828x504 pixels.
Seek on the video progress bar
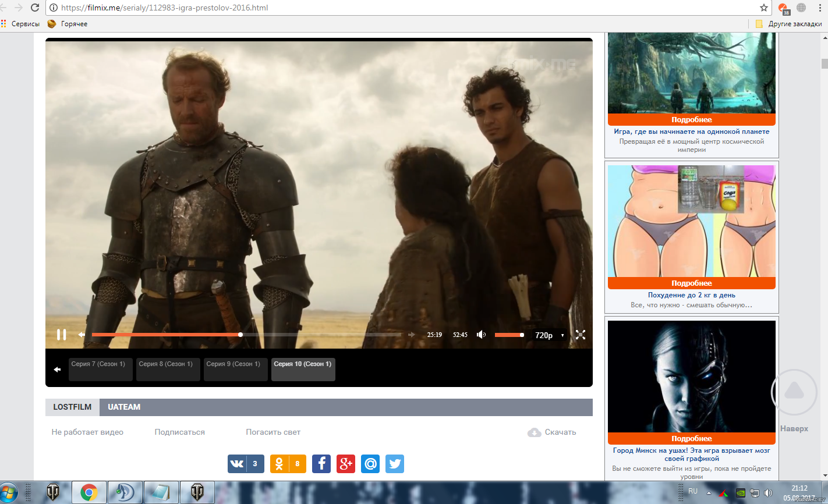(246, 335)
